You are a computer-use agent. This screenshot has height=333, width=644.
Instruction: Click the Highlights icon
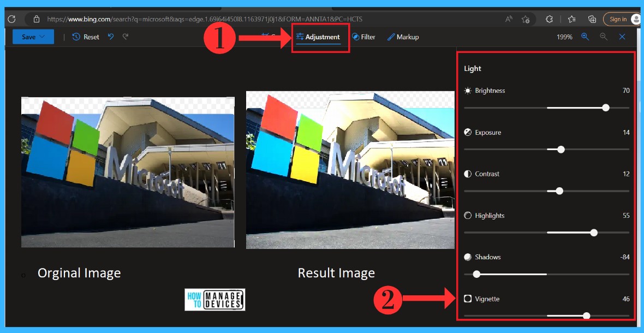467,215
